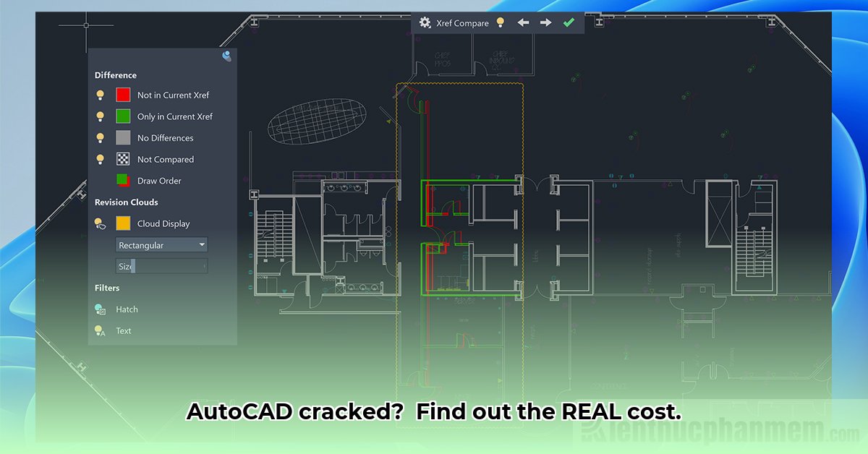Toggle the Not Compared visibility lightbulb

click(x=101, y=159)
